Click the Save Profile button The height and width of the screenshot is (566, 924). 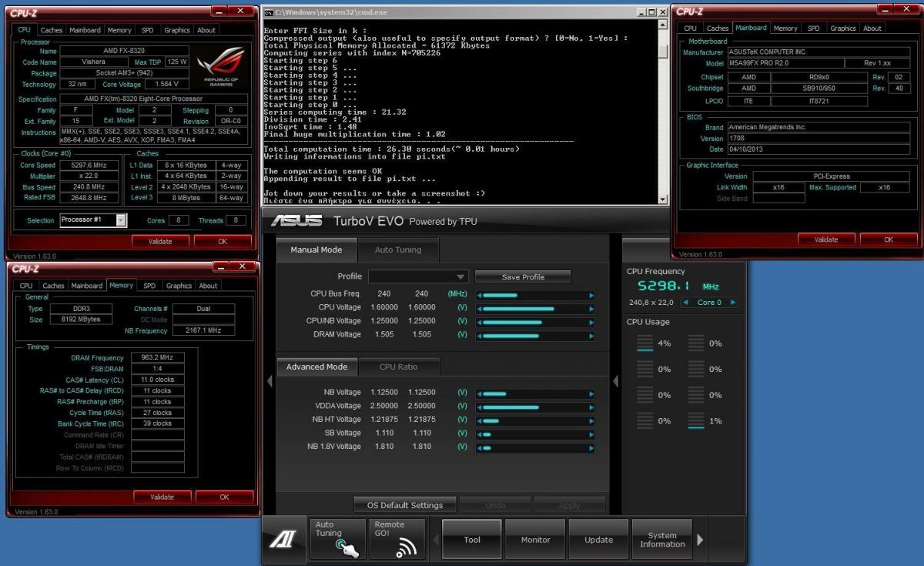[x=523, y=276]
